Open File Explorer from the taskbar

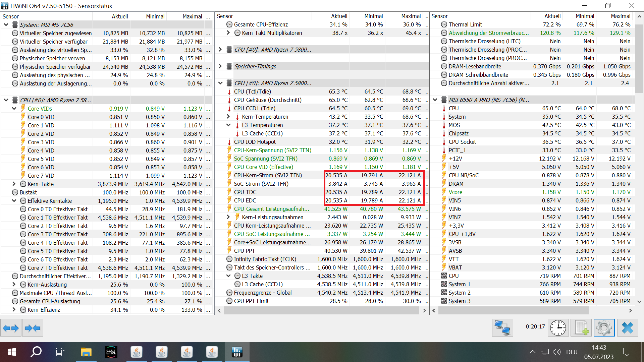point(86,352)
